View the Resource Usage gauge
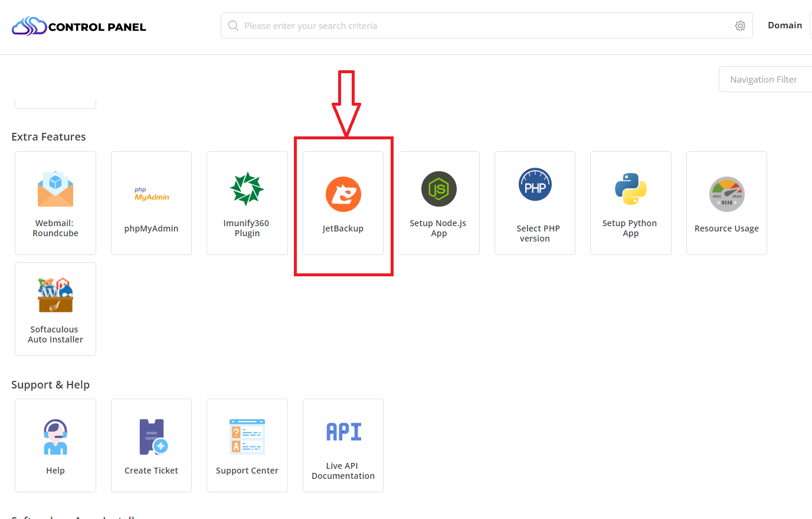The image size is (812, 519). coord(726,195)
